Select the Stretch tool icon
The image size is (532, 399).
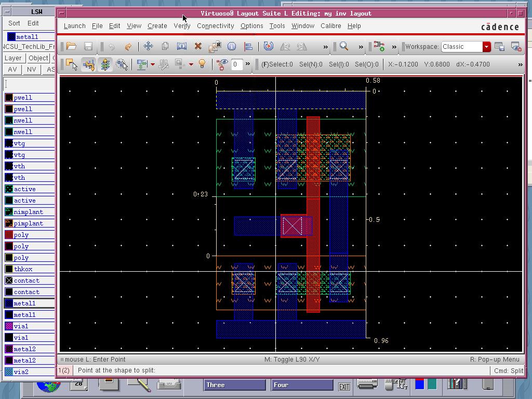(x=182, y=46)
